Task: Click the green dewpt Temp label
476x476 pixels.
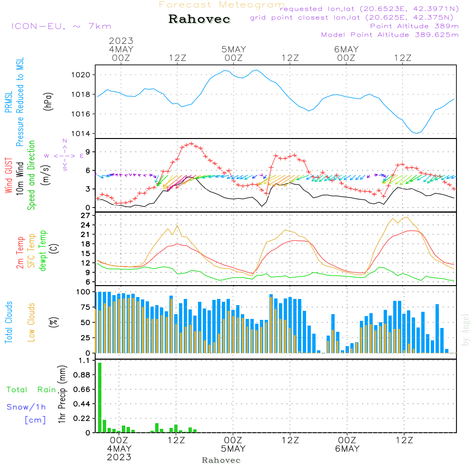Action: [43, 251]
